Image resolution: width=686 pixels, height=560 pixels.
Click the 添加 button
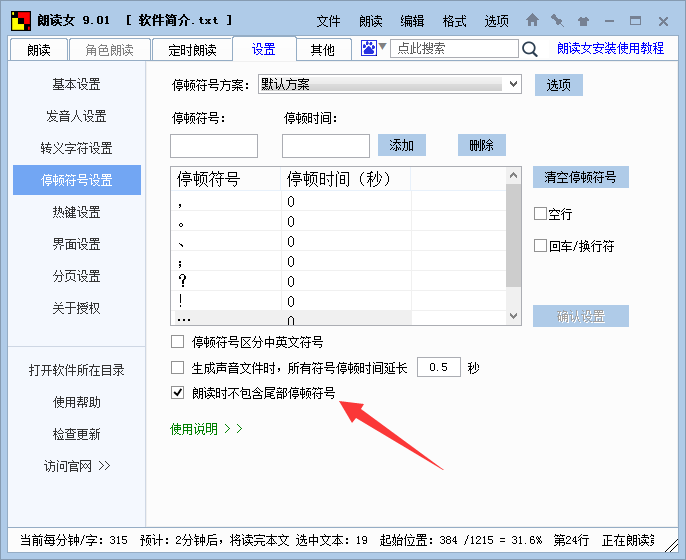point(402,145)
